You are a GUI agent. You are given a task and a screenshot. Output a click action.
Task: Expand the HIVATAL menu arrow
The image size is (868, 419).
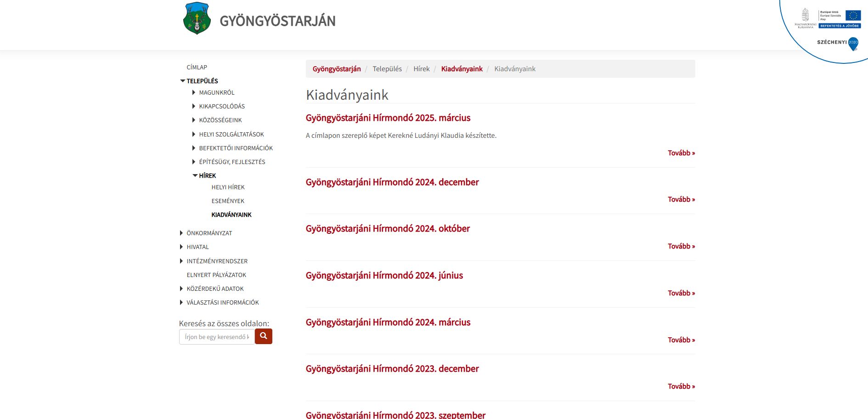(181, 247)
